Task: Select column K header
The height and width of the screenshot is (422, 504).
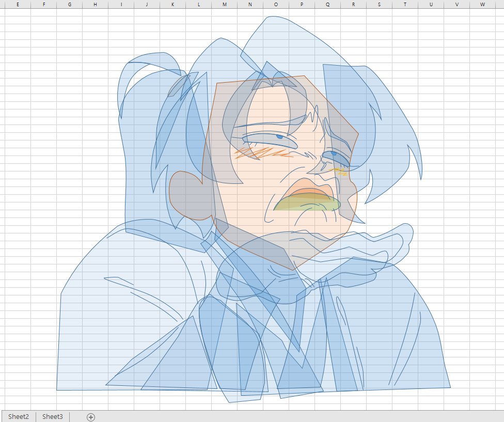Action: tap(172, 4)
